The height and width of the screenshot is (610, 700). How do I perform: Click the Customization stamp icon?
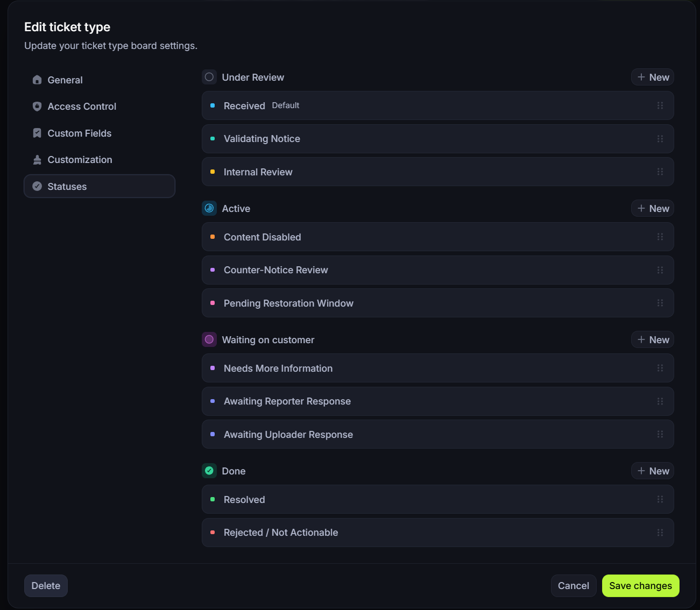[37, 160]
